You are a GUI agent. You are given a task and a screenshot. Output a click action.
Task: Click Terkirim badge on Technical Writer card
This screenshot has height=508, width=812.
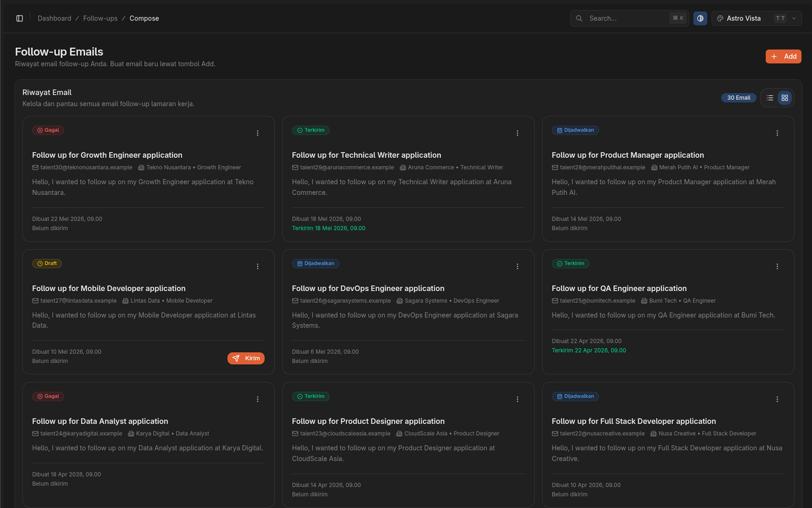310,130
